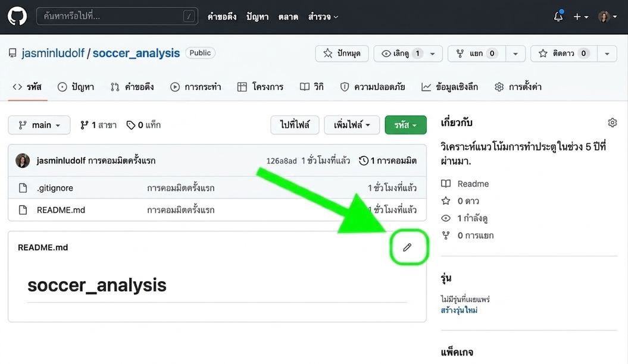Image resolution: width=628 pixels, height=364 pixels.
Task: Open the Readme link in the sidebar
Action: point(473,184)
